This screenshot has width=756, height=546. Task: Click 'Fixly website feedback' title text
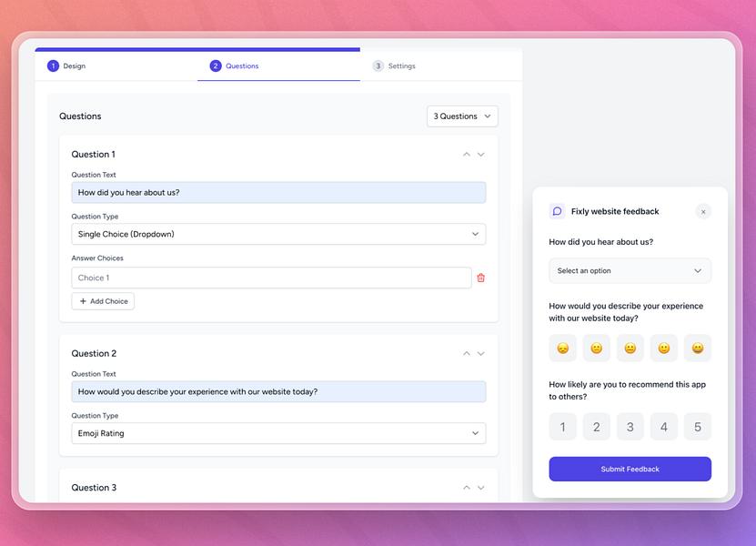(615, 211)
